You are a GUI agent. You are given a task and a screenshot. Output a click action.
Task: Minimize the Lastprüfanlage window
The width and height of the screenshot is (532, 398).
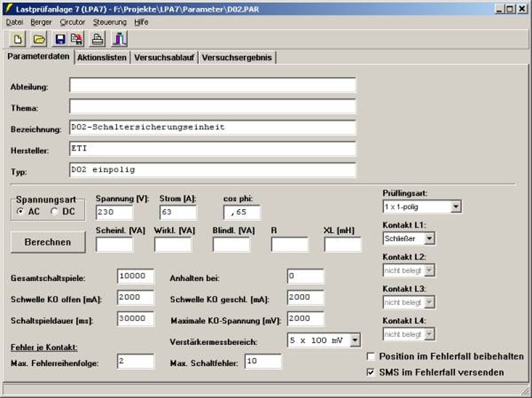click(x=499, y=9)
